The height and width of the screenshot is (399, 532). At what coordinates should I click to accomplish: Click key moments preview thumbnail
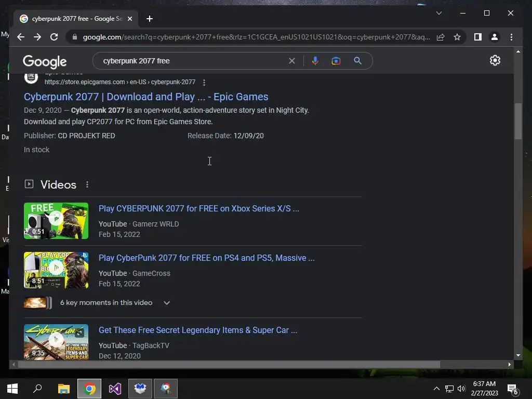click(37, 303)
